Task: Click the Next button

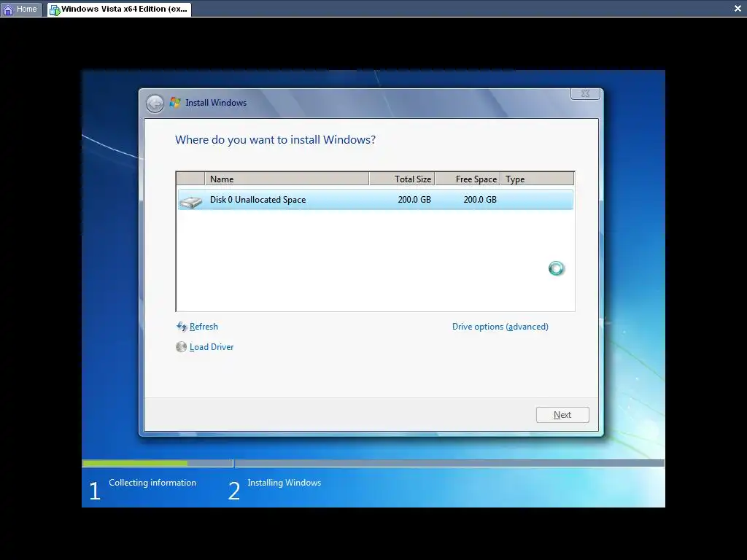Action: (x=562, y=415)
